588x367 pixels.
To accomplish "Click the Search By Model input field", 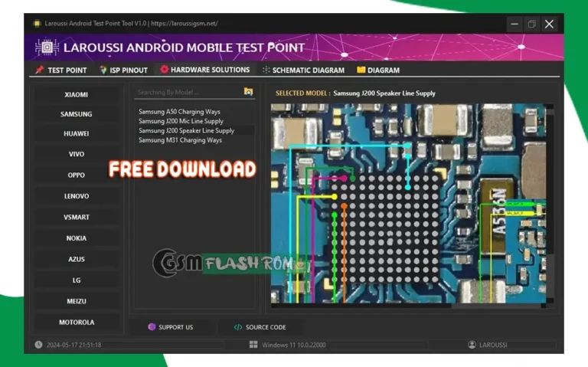I will [188, 92].
